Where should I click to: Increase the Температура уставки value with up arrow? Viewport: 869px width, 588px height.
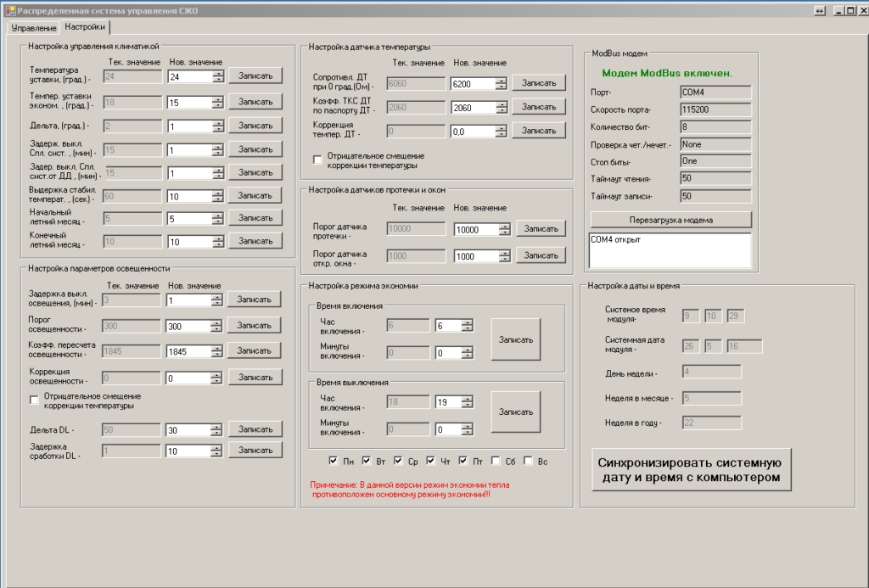tap(218, 73)
